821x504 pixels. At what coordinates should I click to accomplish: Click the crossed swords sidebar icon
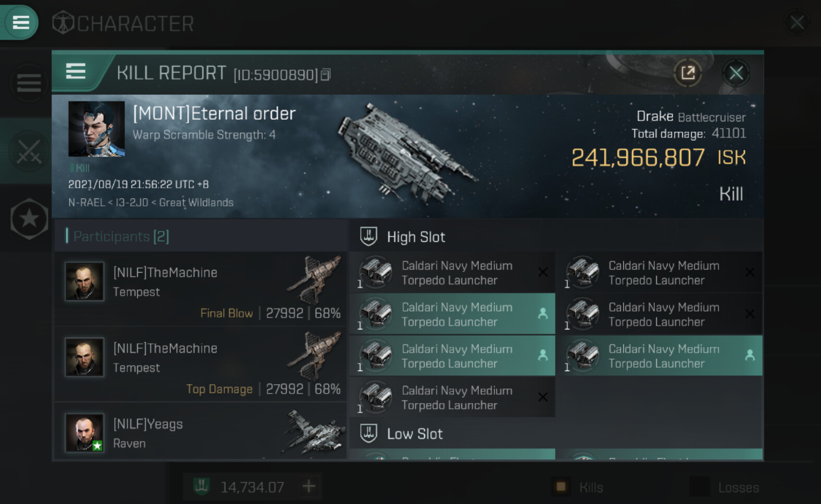pos(29,152)
